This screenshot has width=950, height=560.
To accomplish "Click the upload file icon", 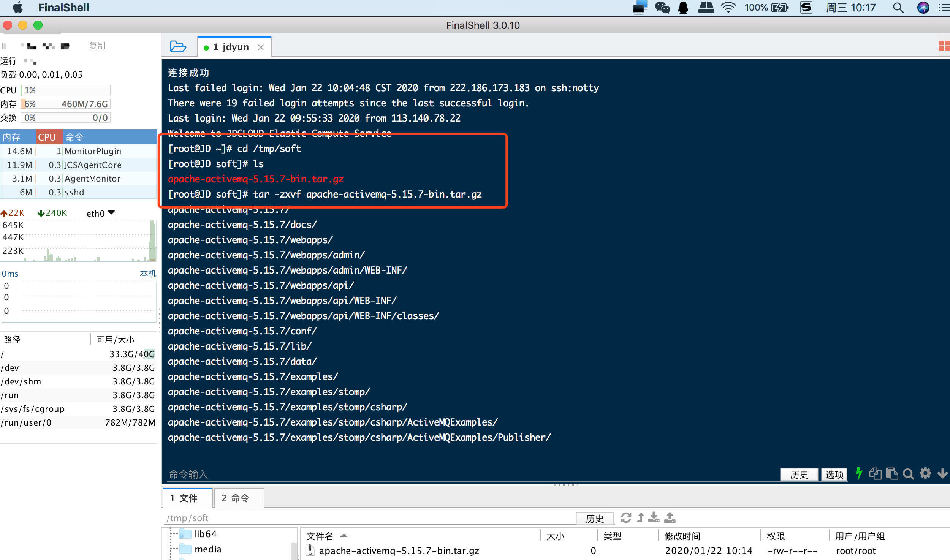I will (670, 517).
